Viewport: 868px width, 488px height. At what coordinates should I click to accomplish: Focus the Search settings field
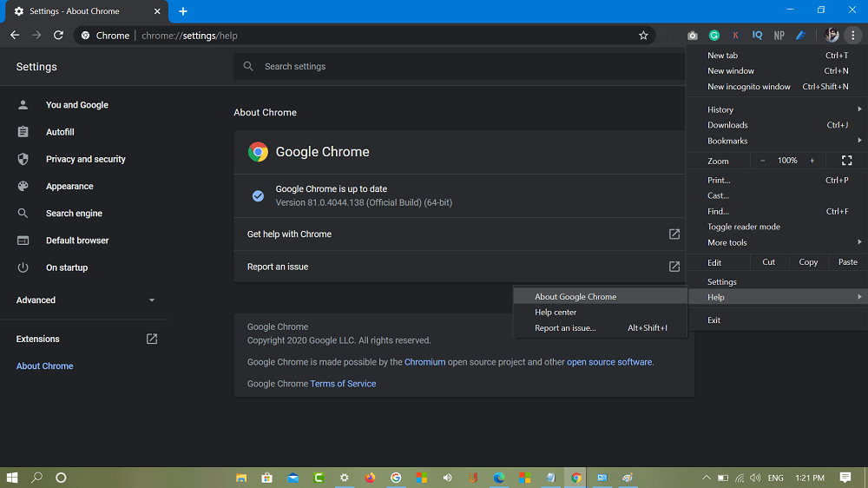(459, 67)
